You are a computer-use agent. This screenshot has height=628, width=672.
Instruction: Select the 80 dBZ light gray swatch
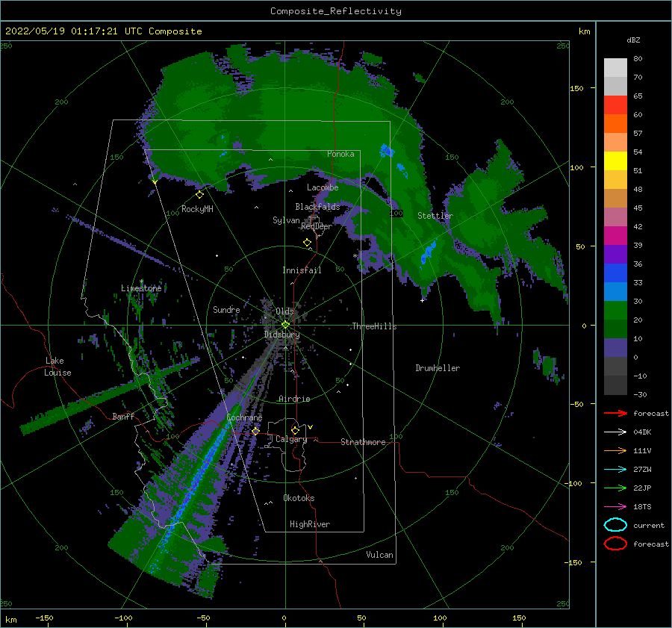pos(615,67)
